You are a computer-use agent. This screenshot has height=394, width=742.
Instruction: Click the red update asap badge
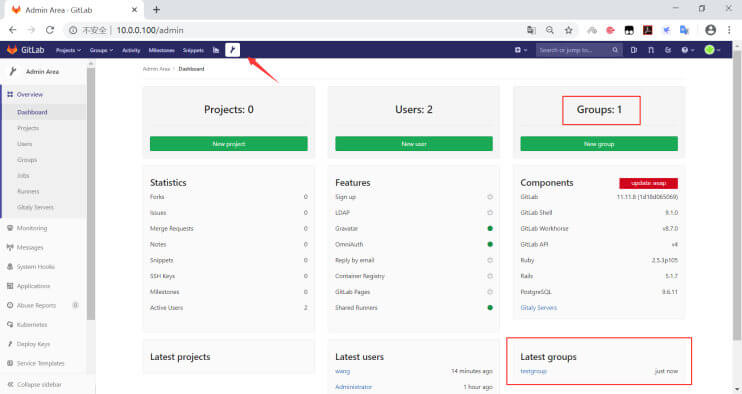[x=648, y=183]
